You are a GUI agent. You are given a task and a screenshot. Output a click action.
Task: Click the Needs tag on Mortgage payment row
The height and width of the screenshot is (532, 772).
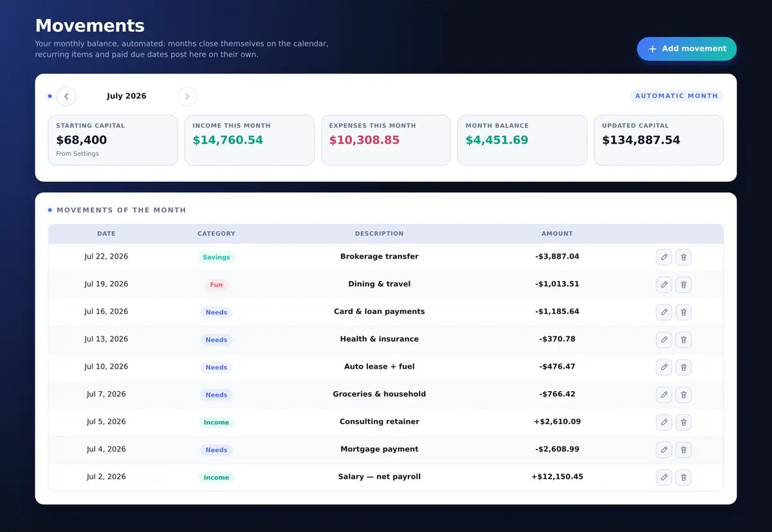(216, 450)
